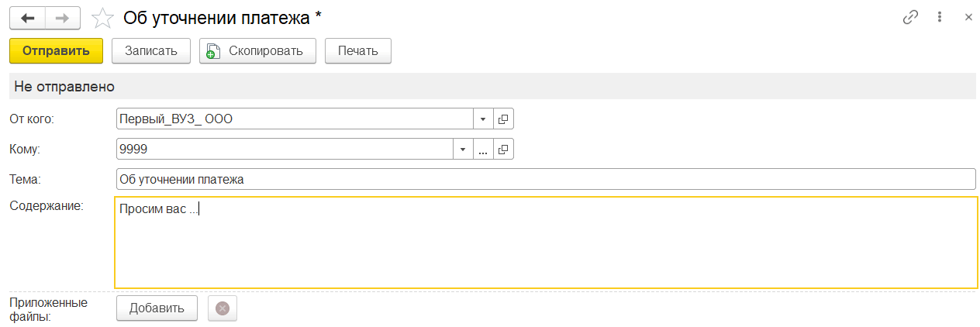
Task: Expand the 'Кому' dropdown list
Action: click(x=462, y=150)
